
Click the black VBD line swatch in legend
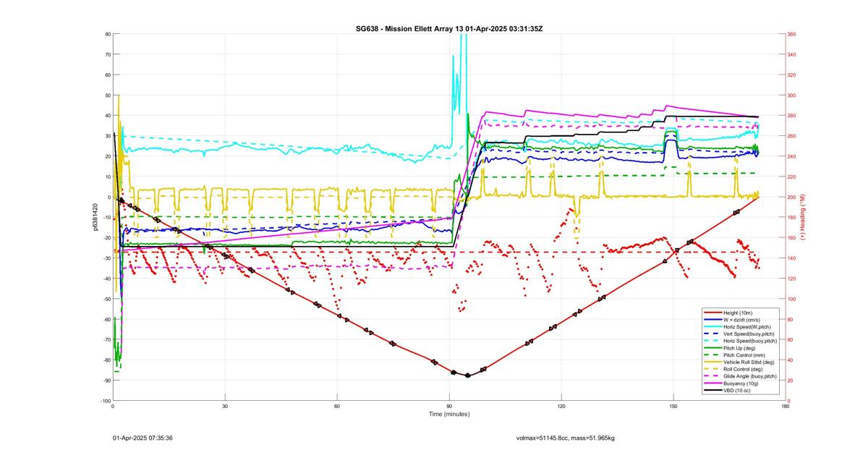coord(712,390)
